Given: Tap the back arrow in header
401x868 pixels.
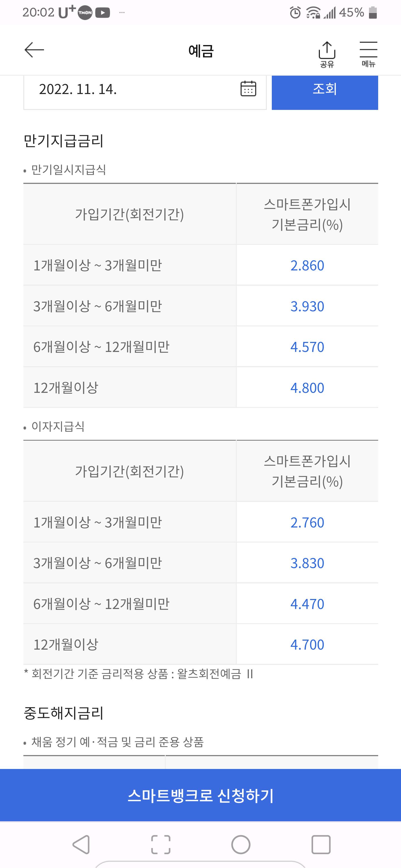Looking at the screenshot, I should 35,50.
